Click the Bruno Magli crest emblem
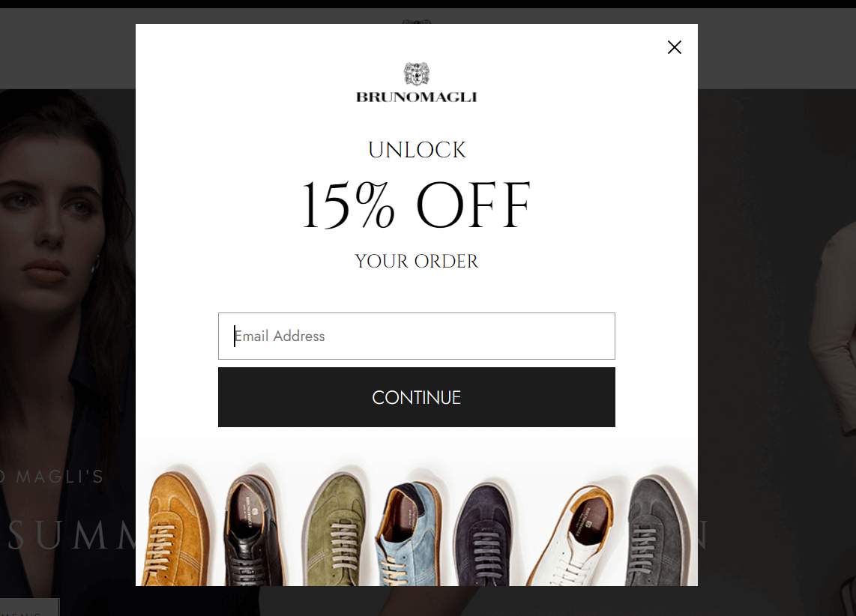The width and height of the screenshot is (856, 616). pos(417,74)
